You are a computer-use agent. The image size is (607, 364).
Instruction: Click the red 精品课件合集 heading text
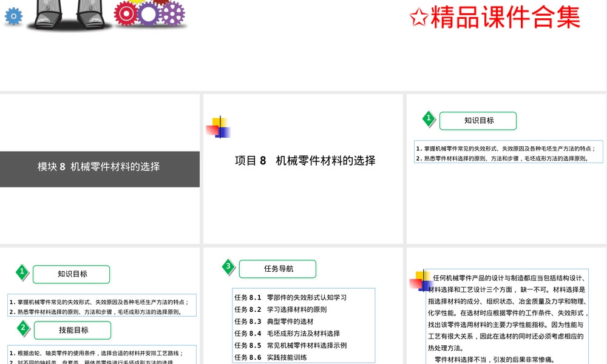505,18
